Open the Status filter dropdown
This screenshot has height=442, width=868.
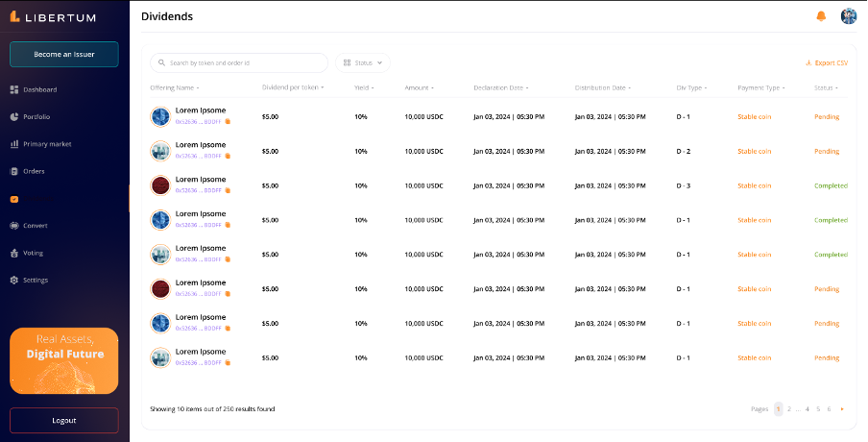coord(363,63)
